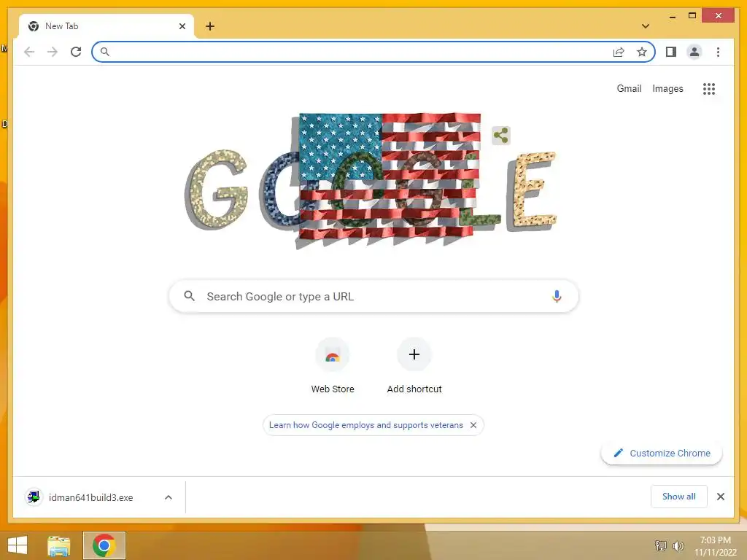
Task: Open the Images link
Action: 667,88
